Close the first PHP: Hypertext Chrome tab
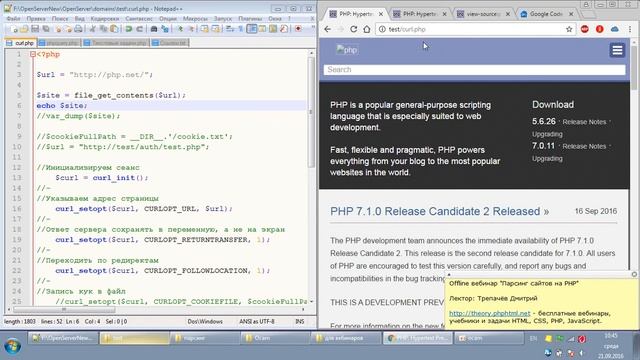Image resolution: width=640 pixels, height=360 pixels. [381, 14]
